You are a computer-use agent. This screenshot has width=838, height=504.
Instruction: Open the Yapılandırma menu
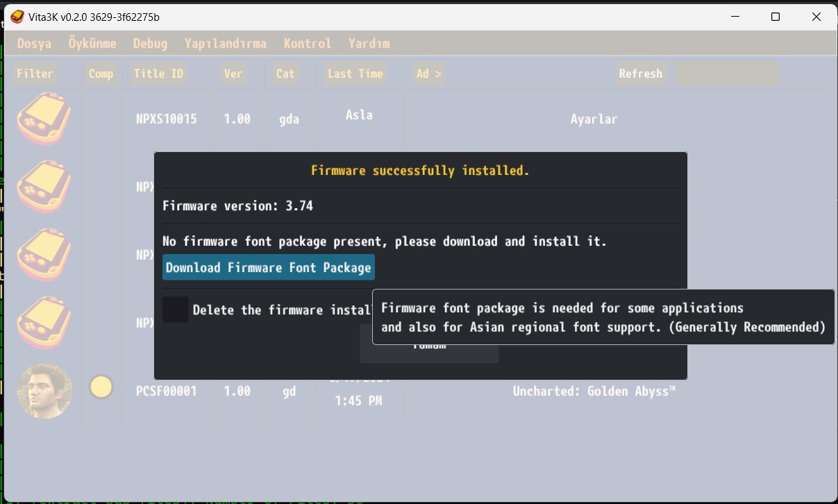pyautogui.click(x=225, y=43)
